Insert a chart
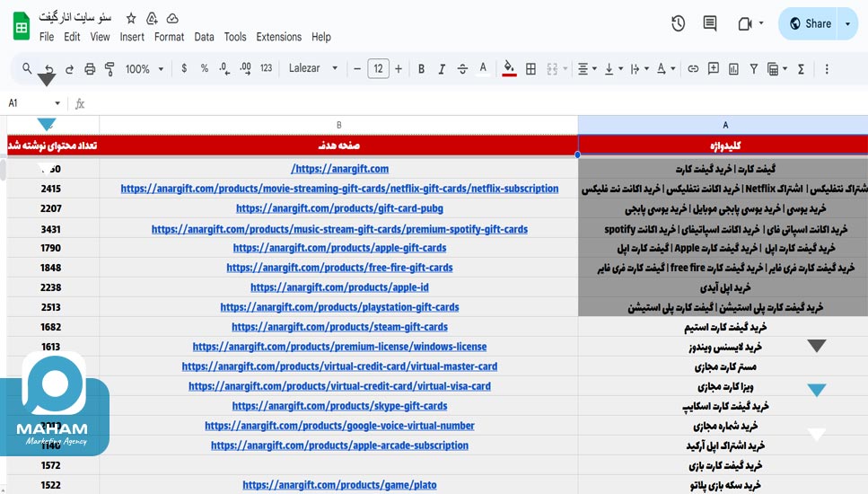The image size is (868, 494). coord(733,68)
